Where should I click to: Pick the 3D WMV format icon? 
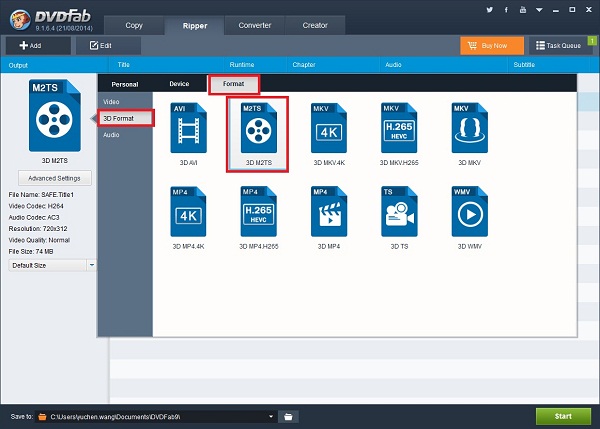(469, 211)
